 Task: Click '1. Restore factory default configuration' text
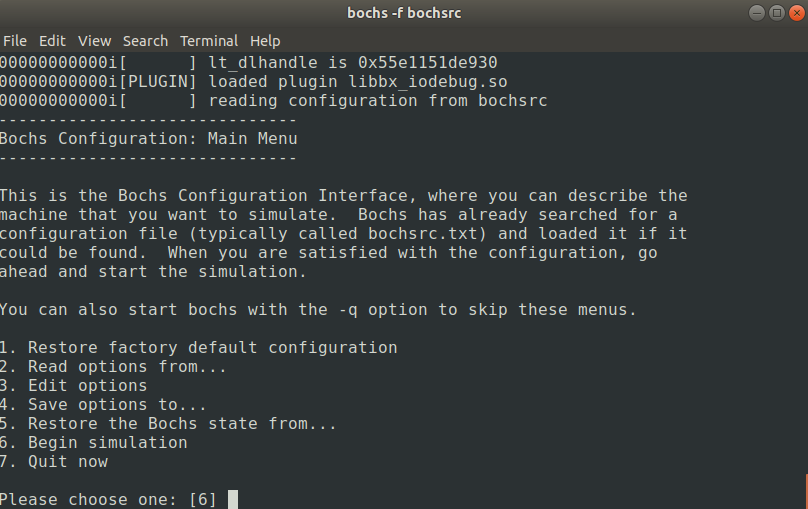coord(199,347)
